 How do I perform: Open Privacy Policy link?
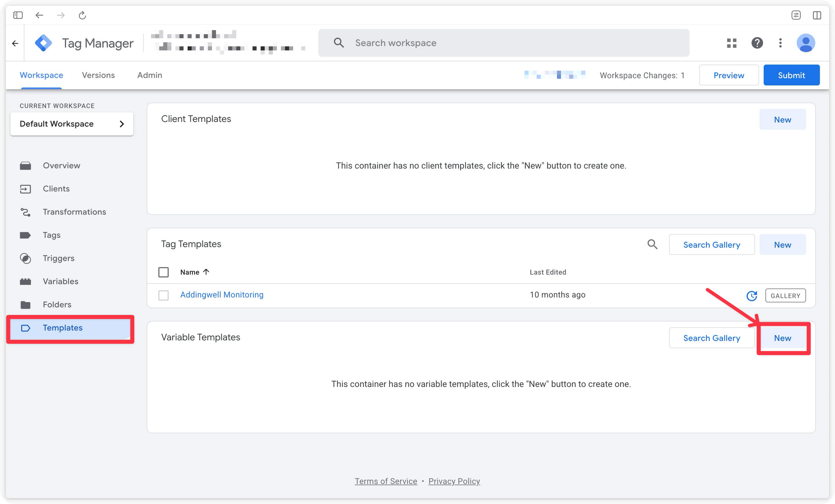(454, 481)
